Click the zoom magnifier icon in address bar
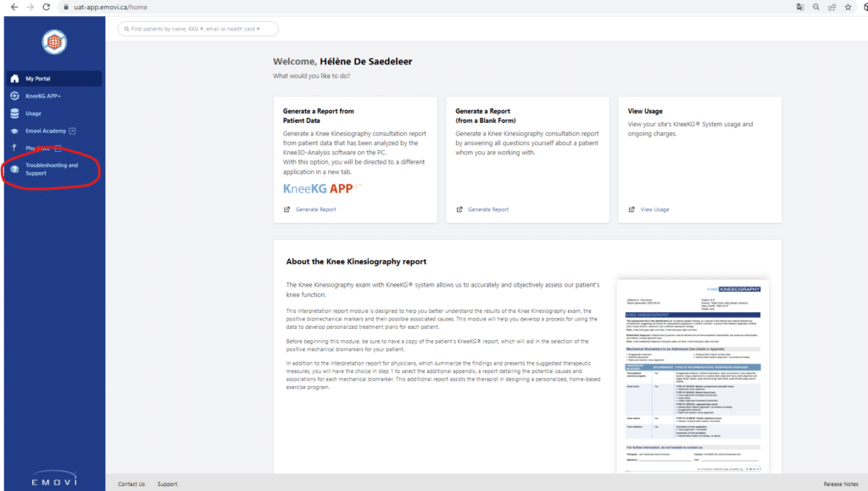 (x=816, y=7)
